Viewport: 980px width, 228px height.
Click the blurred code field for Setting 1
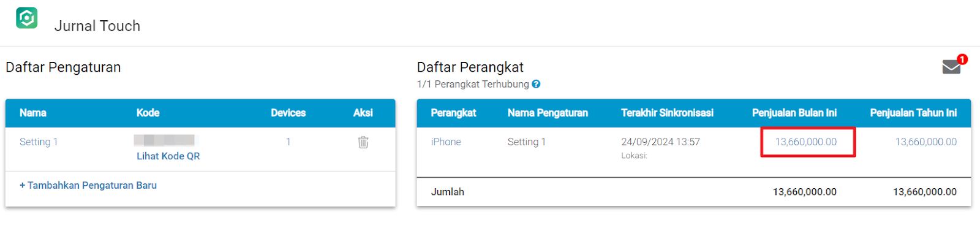click(165, 140)
